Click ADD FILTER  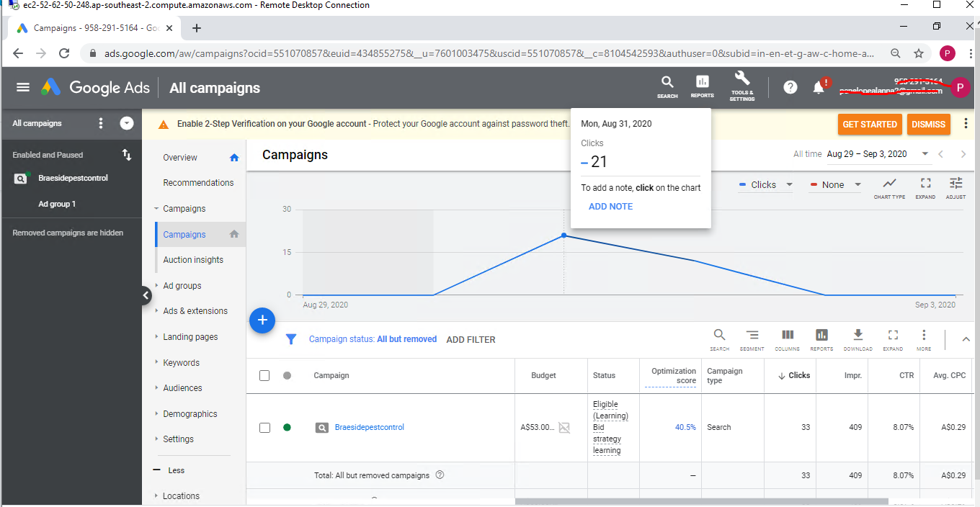(471, 339)
